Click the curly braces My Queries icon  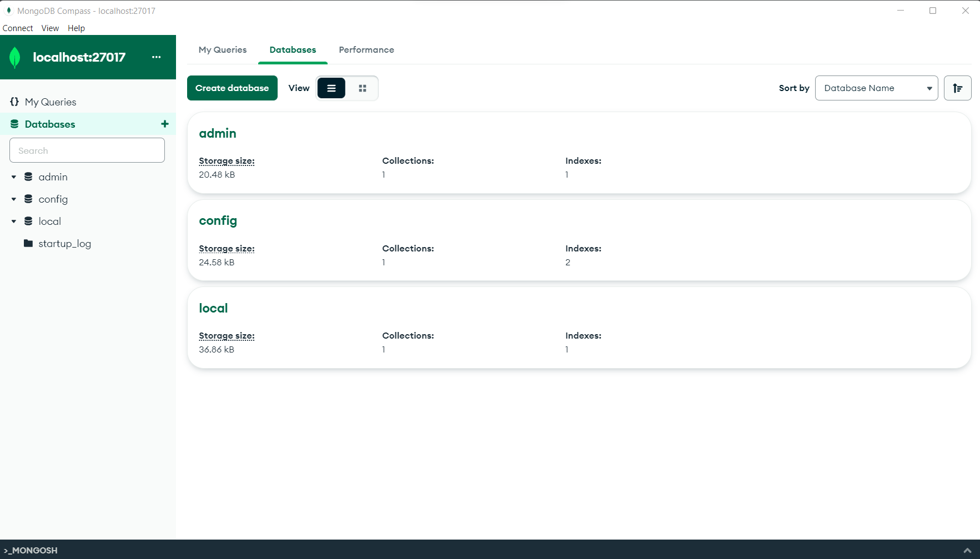point(14,102)
